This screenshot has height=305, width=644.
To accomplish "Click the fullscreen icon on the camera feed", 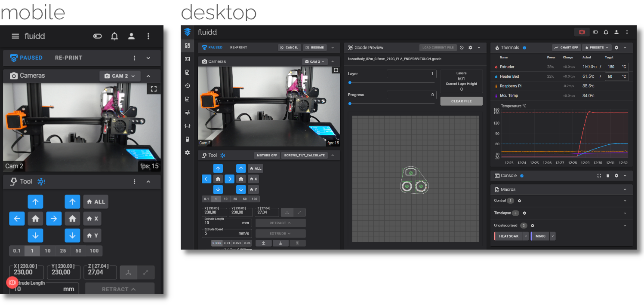I will (336, 70).
